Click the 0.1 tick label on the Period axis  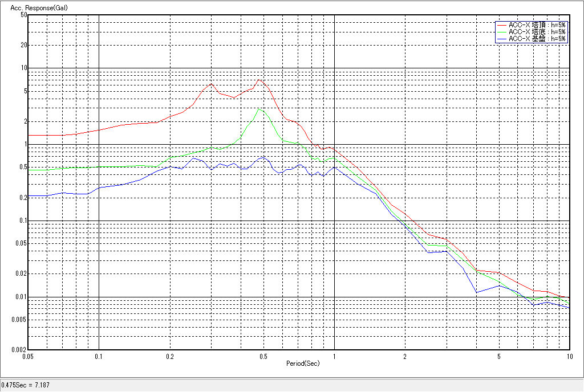click(99, 356)
